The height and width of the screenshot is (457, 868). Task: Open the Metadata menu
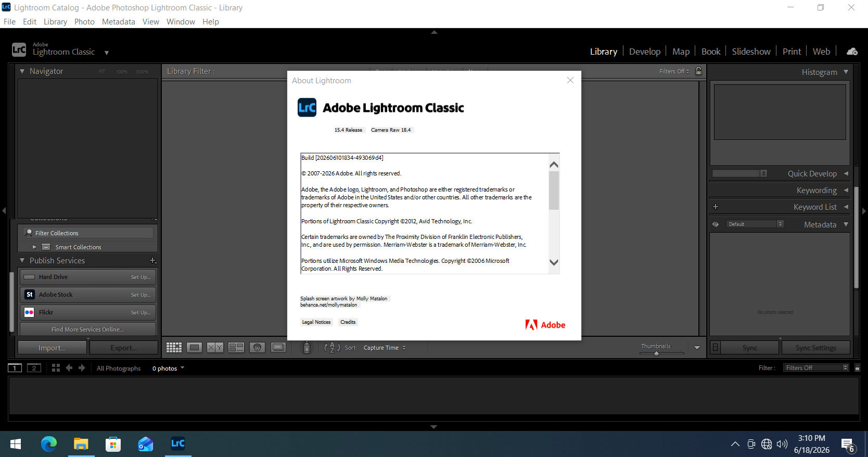(x=118, y=22)
